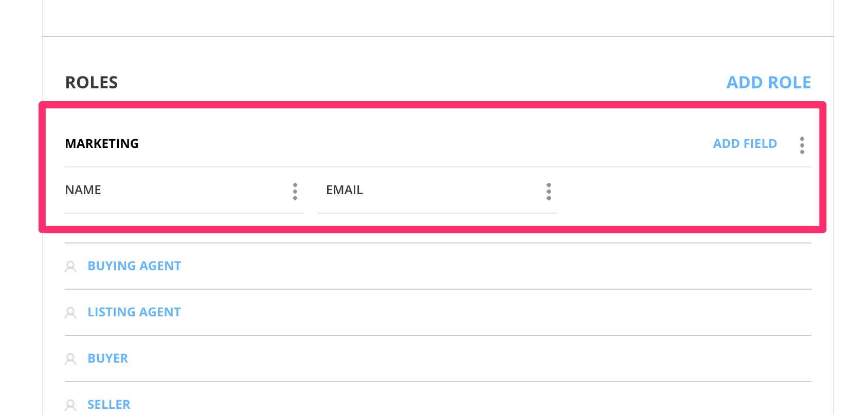This screenshot has width=868, height=415.
Task: Click the person icon beside SELLER
Action: [x=70, y=405]
